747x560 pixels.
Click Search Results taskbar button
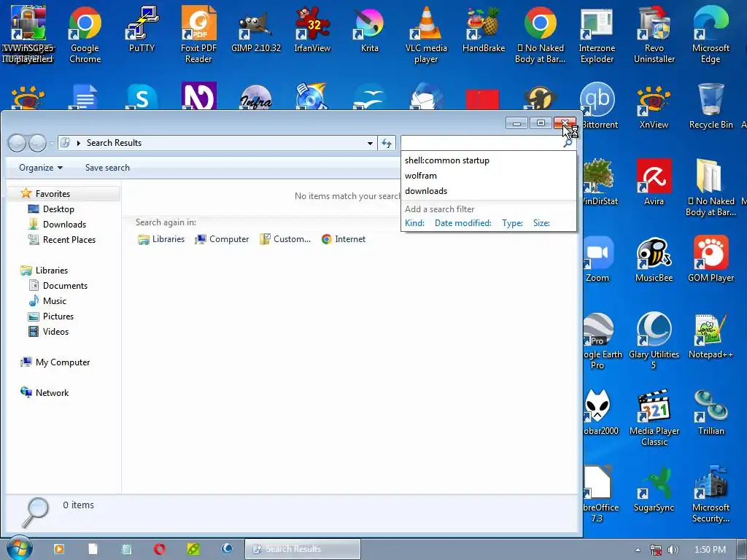tap(303, 549)
